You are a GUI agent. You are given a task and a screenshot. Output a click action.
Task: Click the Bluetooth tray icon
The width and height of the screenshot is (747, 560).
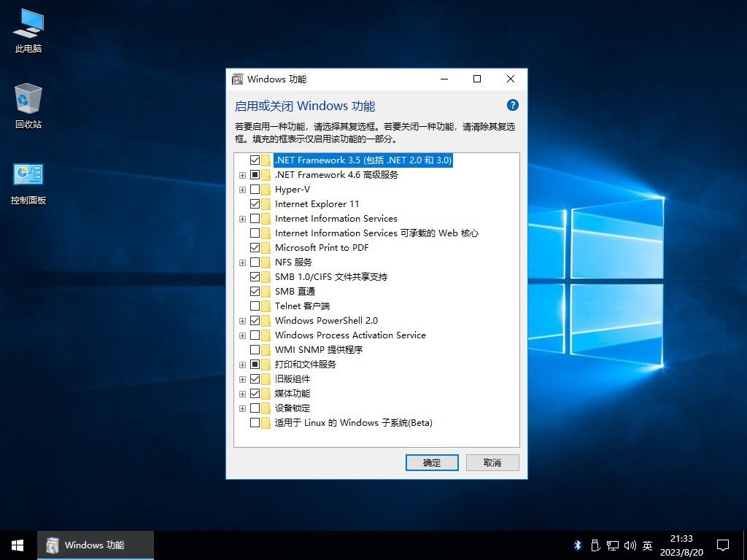578,545
